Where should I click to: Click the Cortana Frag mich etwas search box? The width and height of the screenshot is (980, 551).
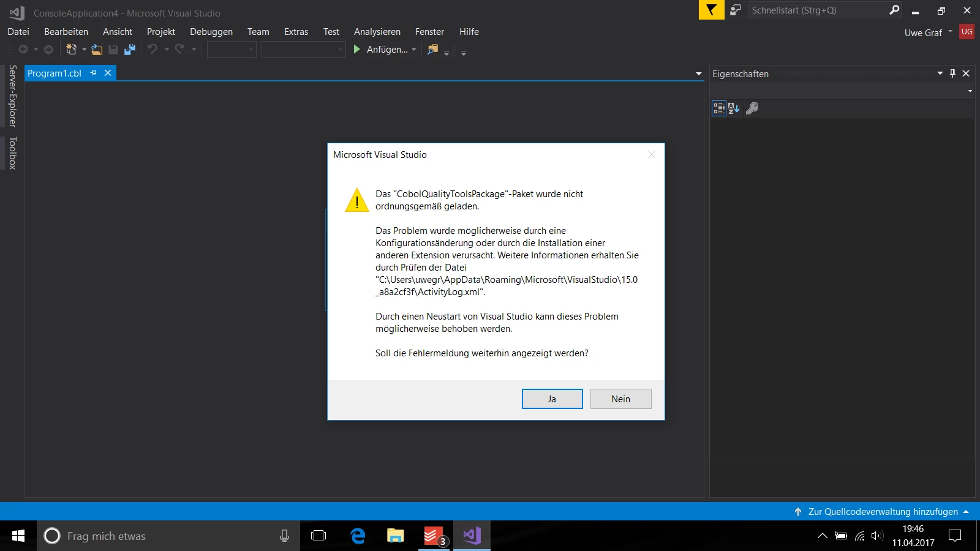click(x=168, y=536)
